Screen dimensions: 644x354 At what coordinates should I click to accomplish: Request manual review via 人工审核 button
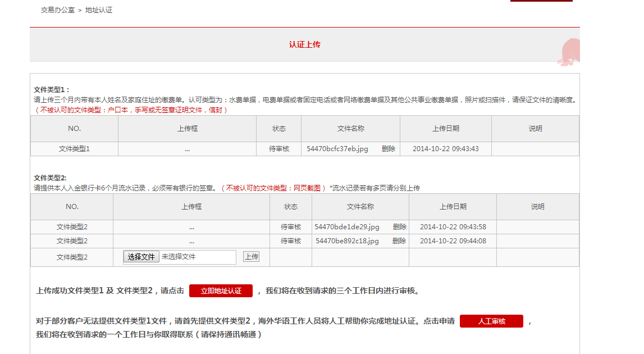[x=491, y=321]
